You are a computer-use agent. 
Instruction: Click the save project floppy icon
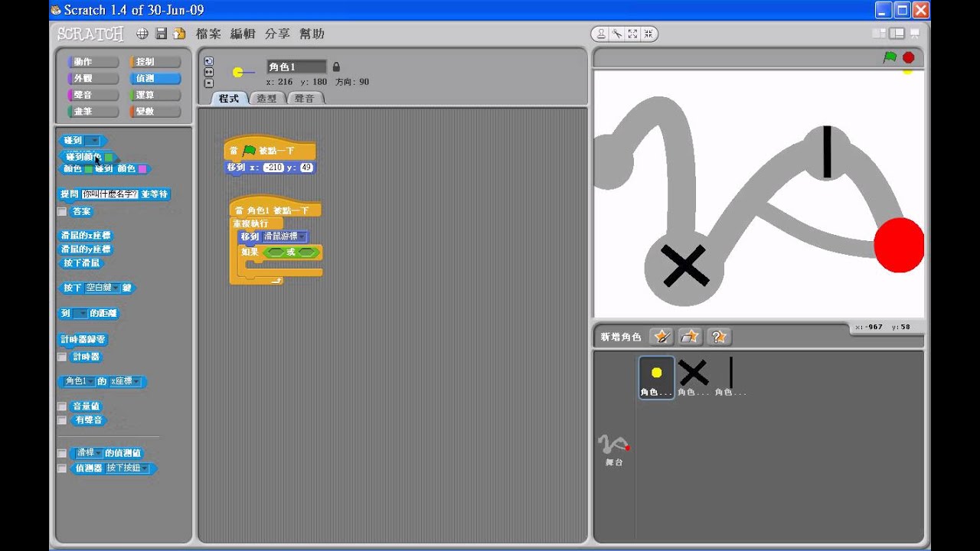(x=162, y=34)
